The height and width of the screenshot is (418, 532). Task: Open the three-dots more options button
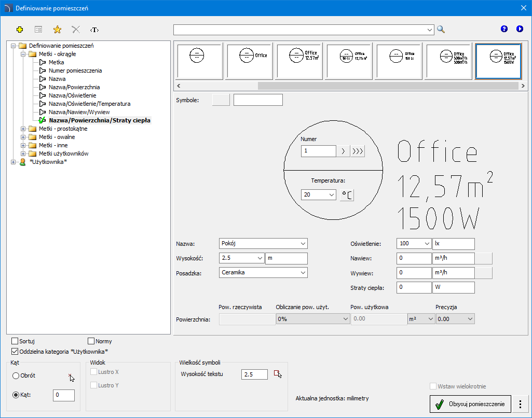[x=520, y=403]
